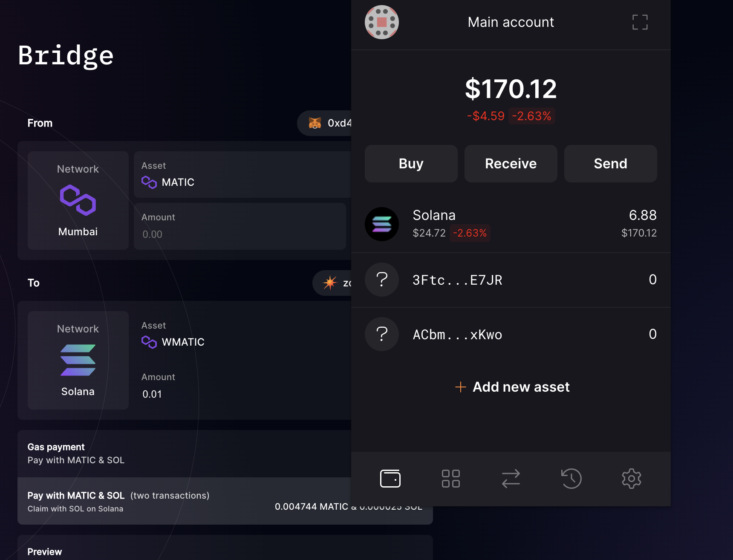Expand wallet to fullscreen view
This screenshot has width=733, height=560.
coord(639,22)
